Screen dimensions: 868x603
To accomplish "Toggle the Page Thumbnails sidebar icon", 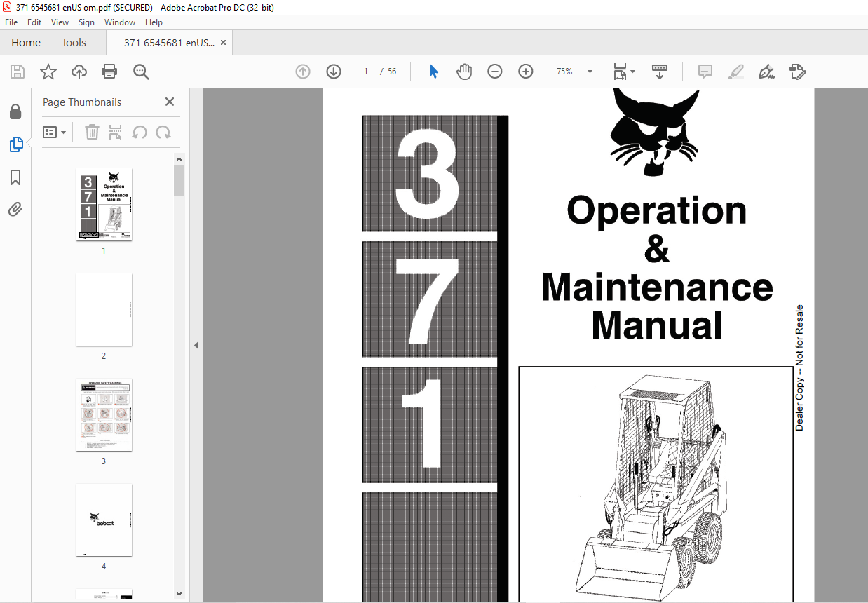I will [15, 145].
